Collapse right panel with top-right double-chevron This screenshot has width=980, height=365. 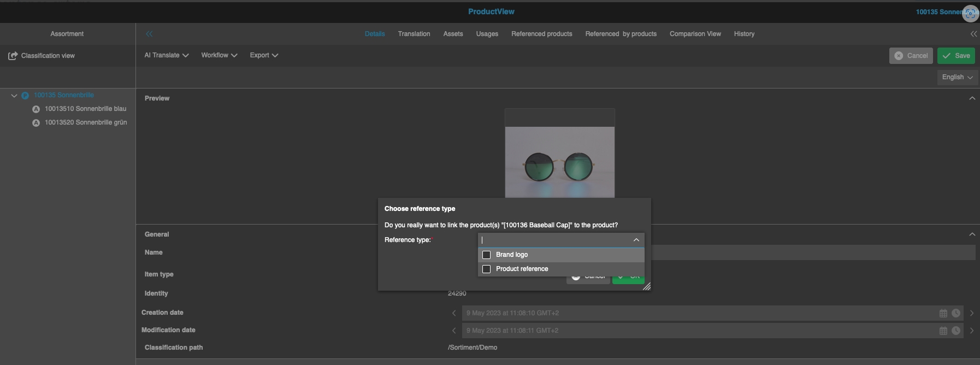(x=973, y=34)
